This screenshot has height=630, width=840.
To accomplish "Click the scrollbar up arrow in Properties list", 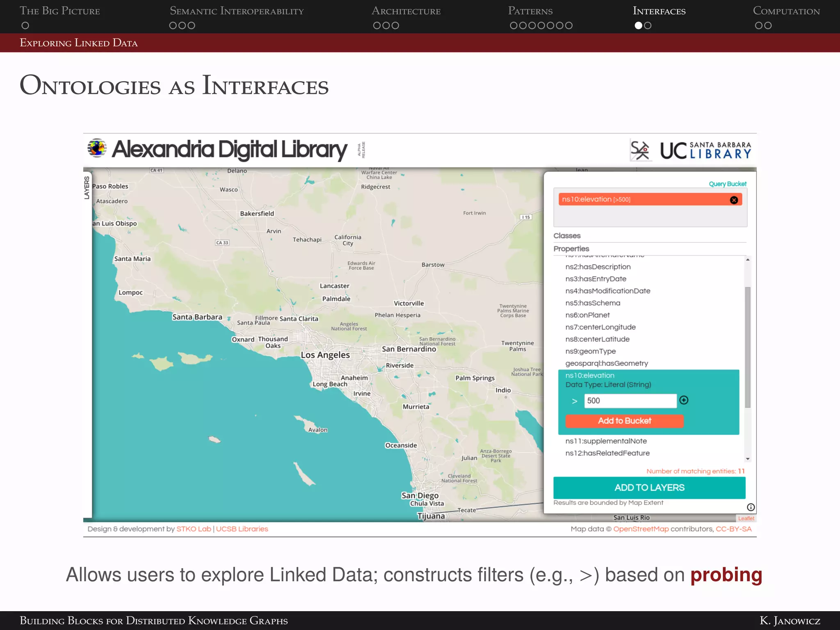I will (x=748, y=260).
